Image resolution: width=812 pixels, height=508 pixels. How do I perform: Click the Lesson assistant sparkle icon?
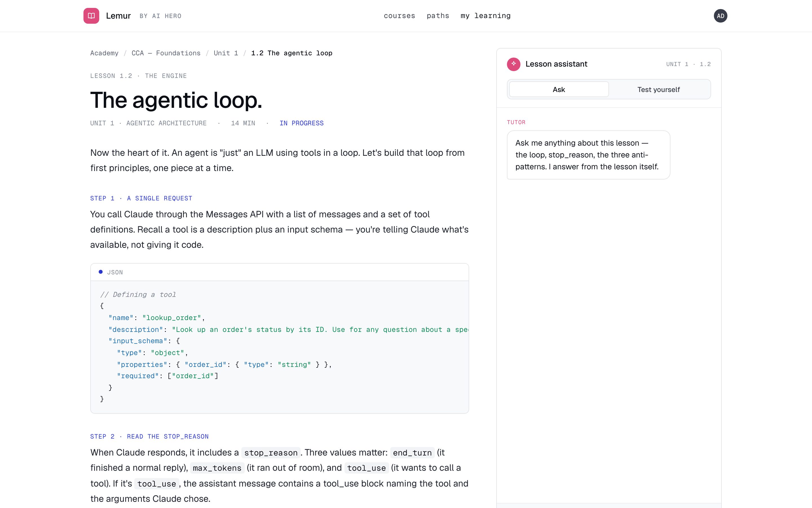(514, 64)
